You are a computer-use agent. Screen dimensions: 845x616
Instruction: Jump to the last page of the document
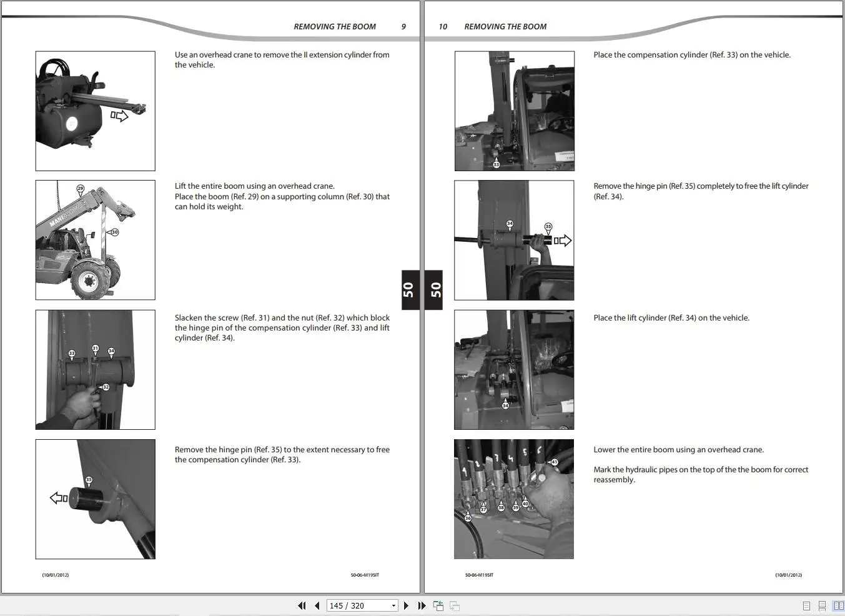(422, 605)
